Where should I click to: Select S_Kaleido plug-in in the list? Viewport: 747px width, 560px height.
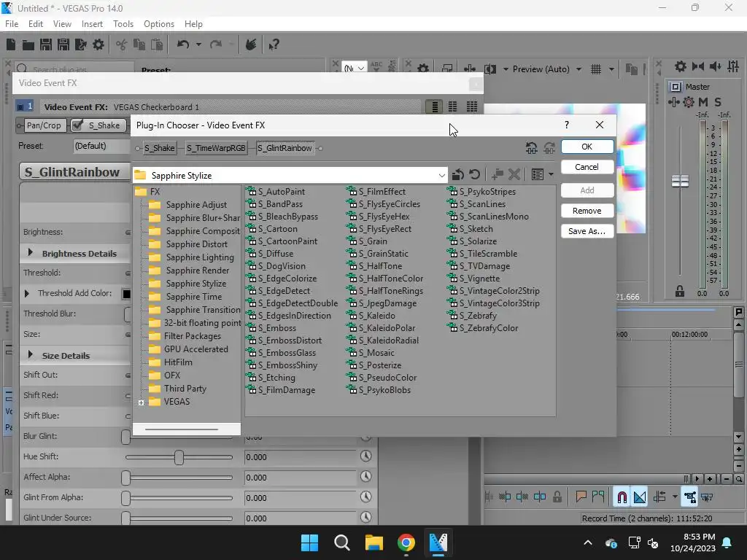[x=371, y=315]
